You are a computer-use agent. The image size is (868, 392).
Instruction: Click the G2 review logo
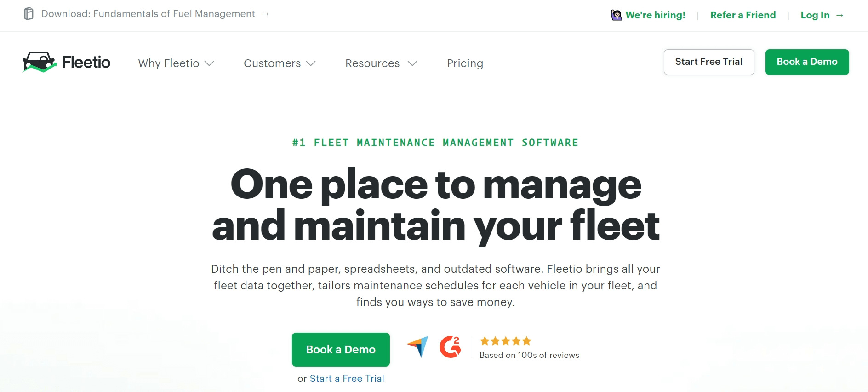click(451, 347)
